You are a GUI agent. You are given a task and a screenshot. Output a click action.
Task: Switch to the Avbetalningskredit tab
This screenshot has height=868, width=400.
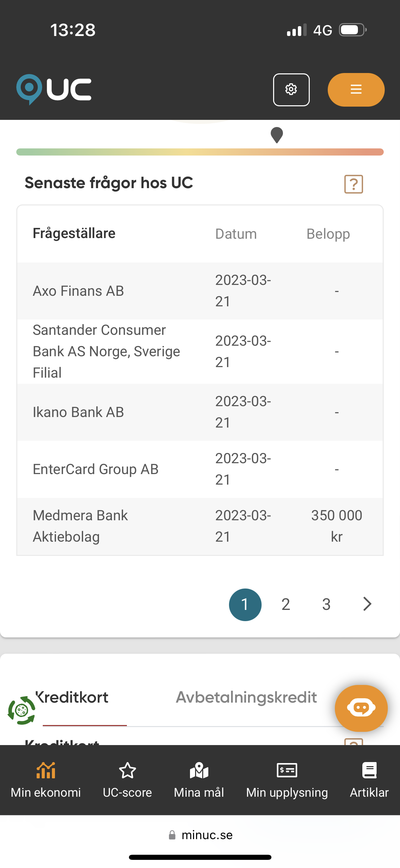tap(246, 698)
